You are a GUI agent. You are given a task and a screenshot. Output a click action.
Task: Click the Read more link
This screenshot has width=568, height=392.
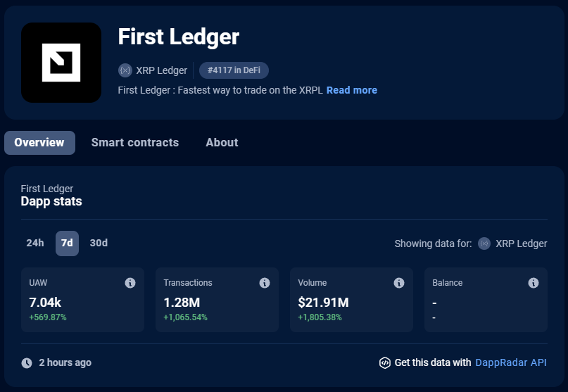(352, 90)
